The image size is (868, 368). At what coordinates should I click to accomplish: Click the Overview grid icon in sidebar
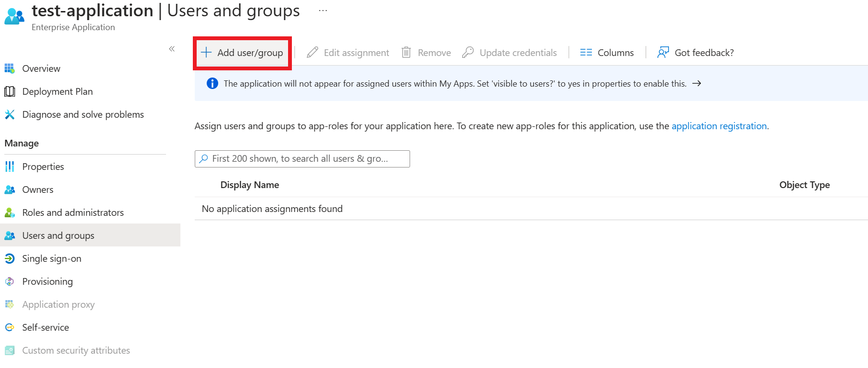10,68
